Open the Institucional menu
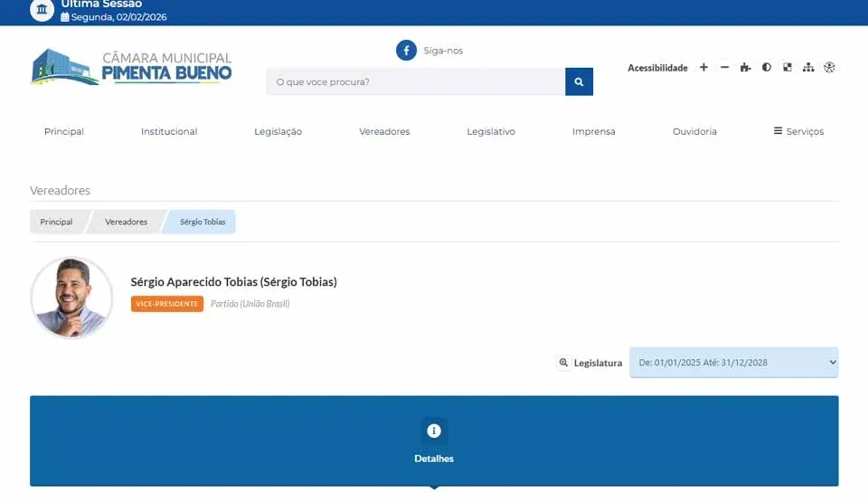 pyautogui.click(x=169, y=131)
